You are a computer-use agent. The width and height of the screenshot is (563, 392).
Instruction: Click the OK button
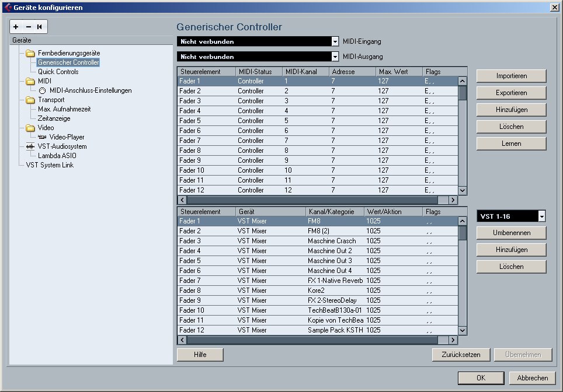[481, 378]
